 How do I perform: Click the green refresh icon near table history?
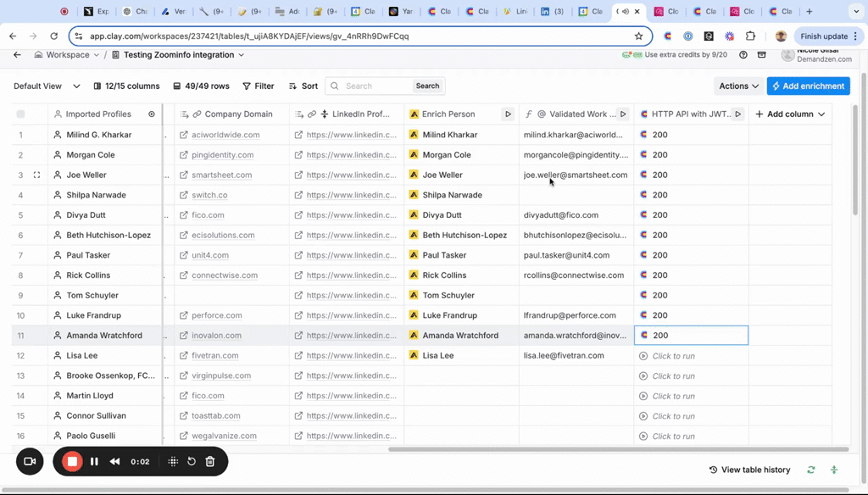[811, 470]
